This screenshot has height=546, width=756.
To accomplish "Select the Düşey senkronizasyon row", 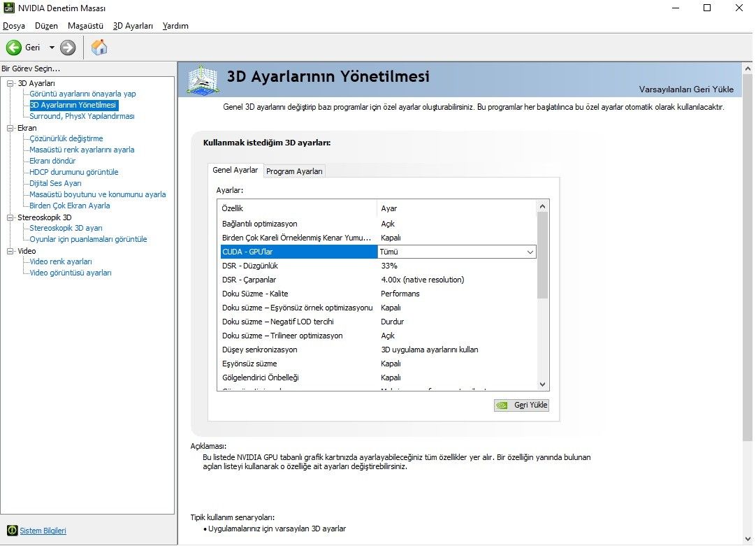I will click(x=378, y=350).
